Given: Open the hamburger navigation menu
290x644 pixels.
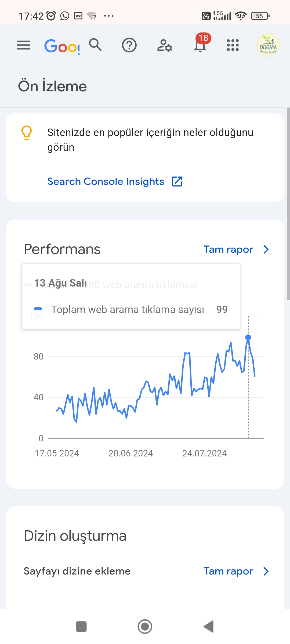Looking at the screenshot, I should point(24,45).
